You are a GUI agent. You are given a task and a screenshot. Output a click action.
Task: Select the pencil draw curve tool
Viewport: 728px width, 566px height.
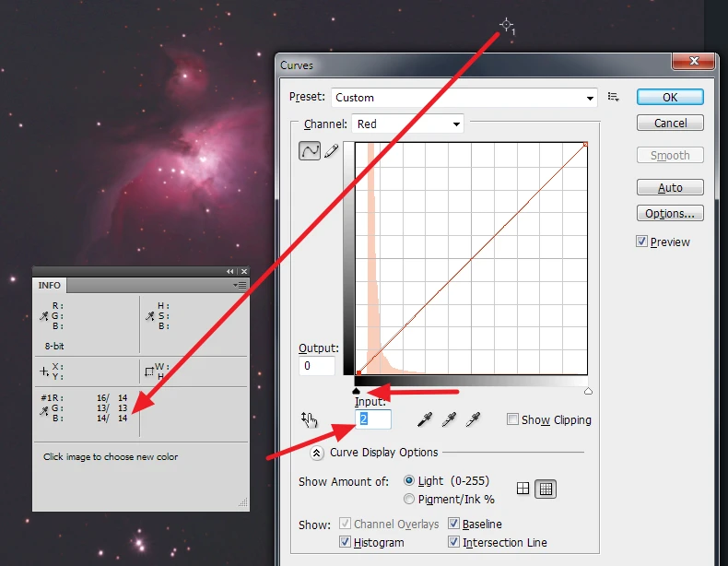pos(332,151)
